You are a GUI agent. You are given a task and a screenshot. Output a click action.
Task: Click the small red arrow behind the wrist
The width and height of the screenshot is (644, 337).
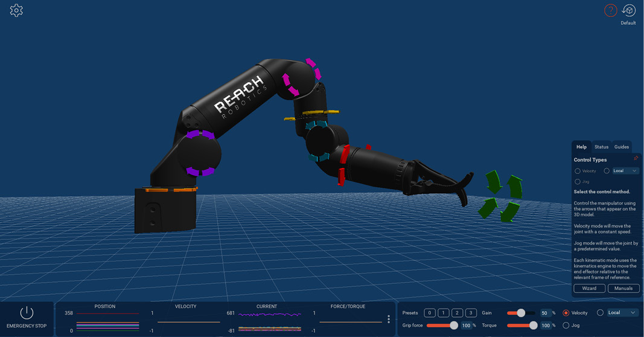[x=368, y=147]
